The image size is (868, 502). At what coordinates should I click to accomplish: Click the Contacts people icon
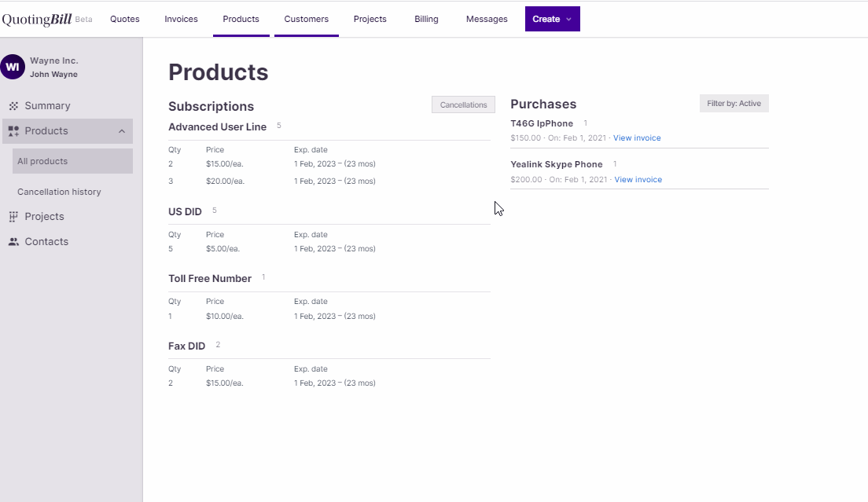coord(13,242)
